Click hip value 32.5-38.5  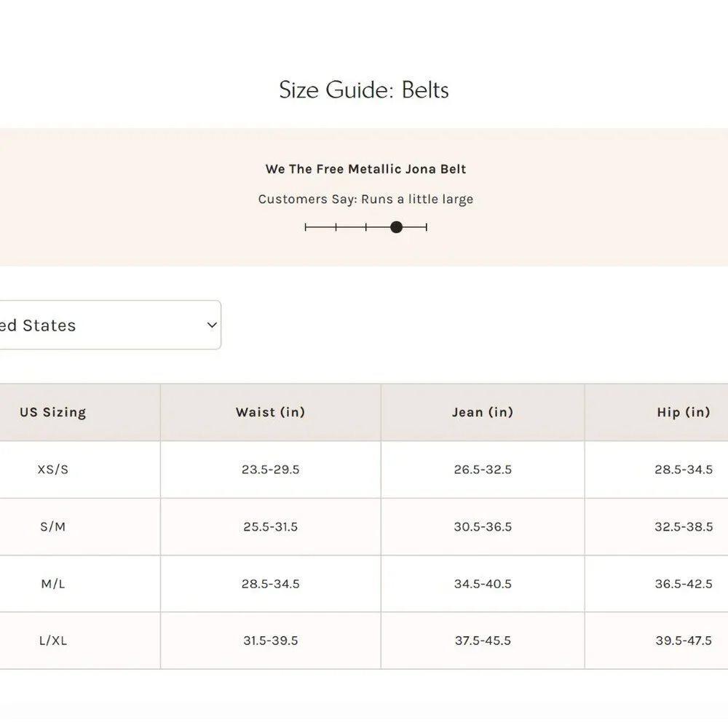684,526
